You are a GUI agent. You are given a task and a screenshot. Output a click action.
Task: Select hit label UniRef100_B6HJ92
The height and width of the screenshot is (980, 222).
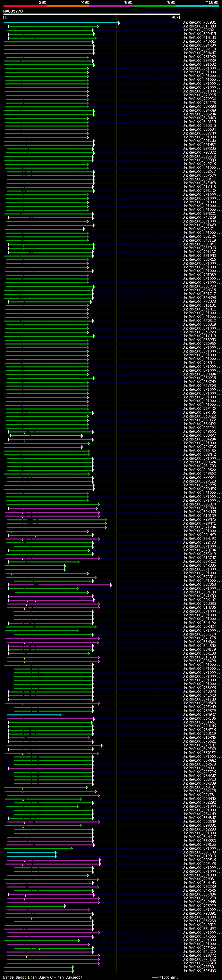point(199,539)
